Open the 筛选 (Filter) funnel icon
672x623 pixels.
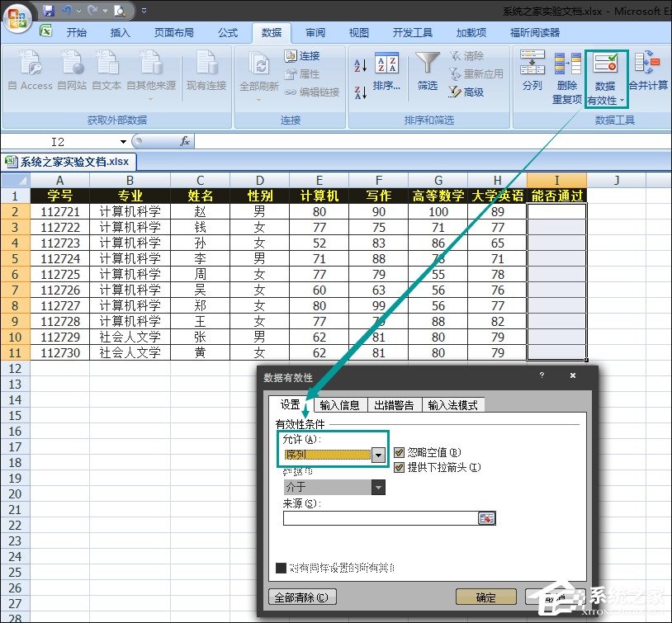pos(427,74)
